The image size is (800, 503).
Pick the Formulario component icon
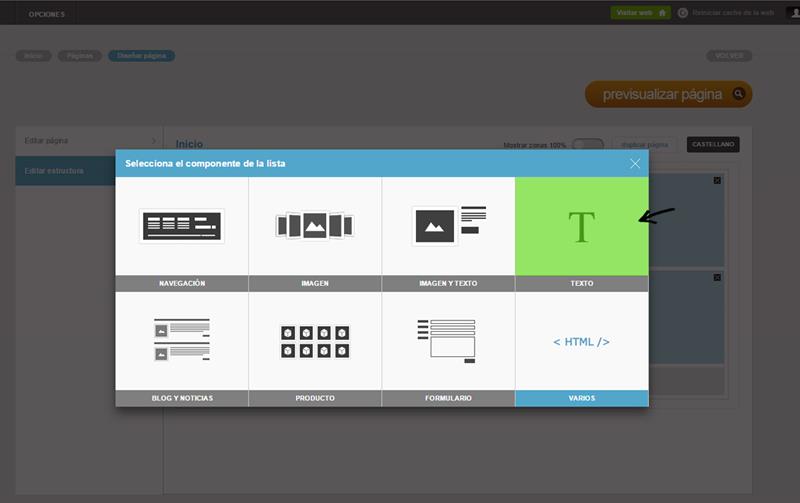448,340
